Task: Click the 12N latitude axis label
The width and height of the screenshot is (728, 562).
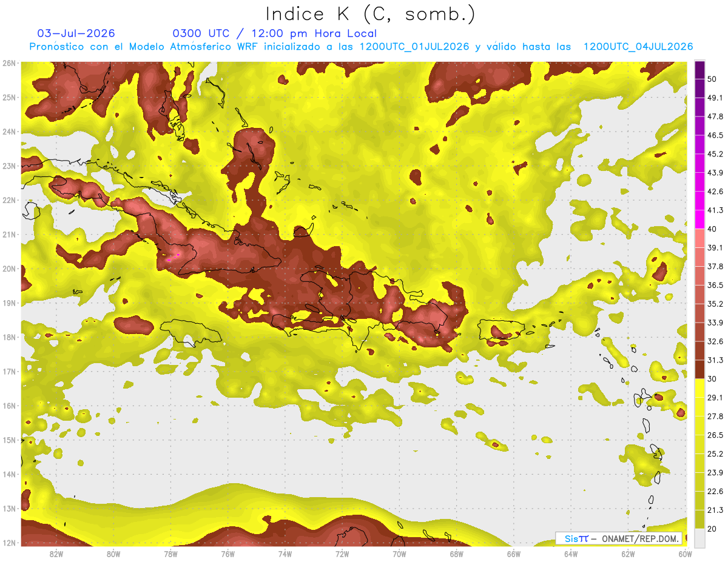Action: [x=9, y=543]
